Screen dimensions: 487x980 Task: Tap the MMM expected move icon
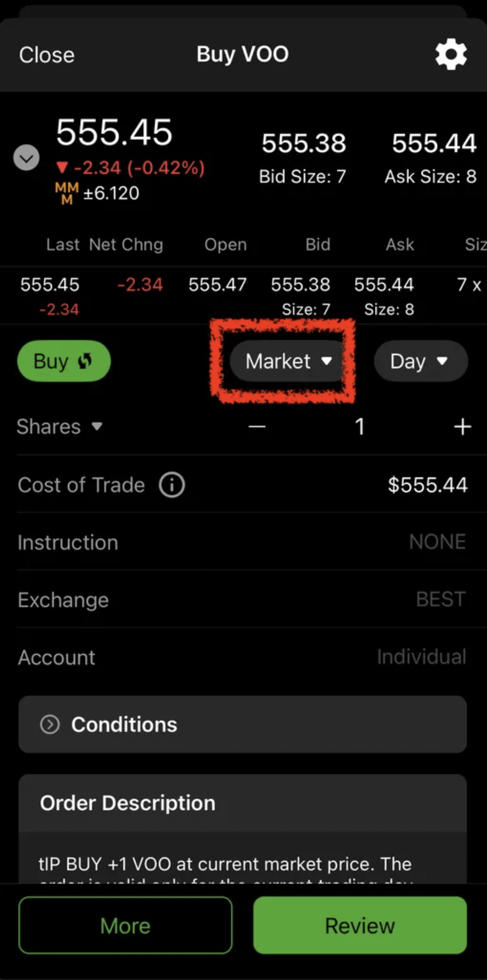pyautogui.click(x=67, y=193)
